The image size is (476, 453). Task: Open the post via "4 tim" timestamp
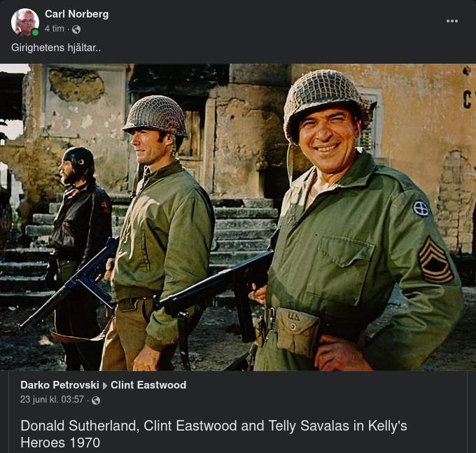[55, 29]
